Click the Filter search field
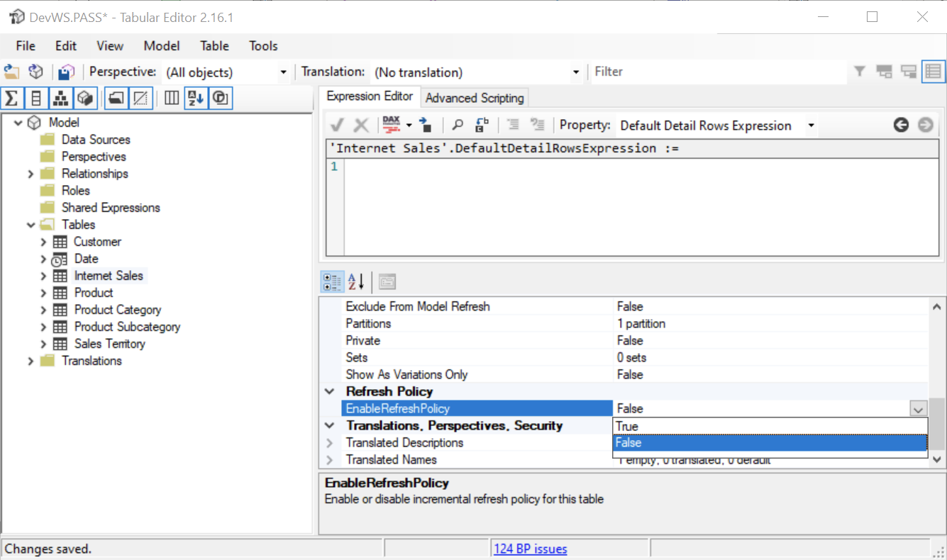Viewport: 947px width, 560px height. (718, 72)
